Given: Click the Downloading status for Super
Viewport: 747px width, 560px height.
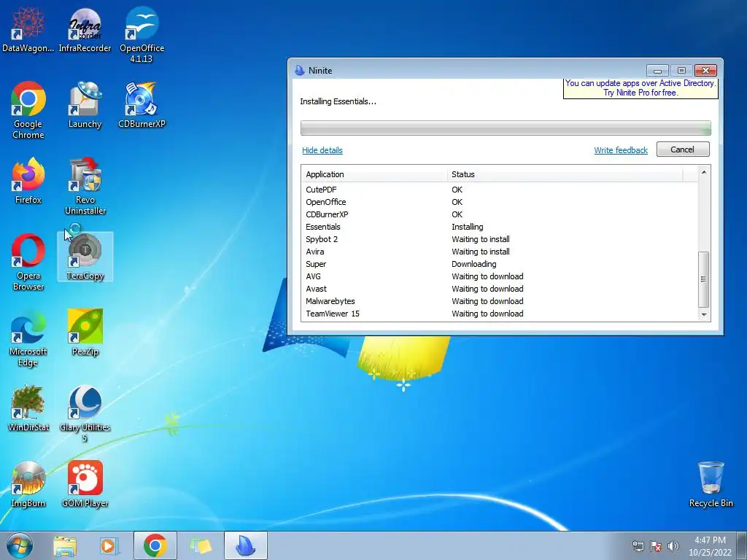Looking at the screenshot, I should click(x=474, y=264).
